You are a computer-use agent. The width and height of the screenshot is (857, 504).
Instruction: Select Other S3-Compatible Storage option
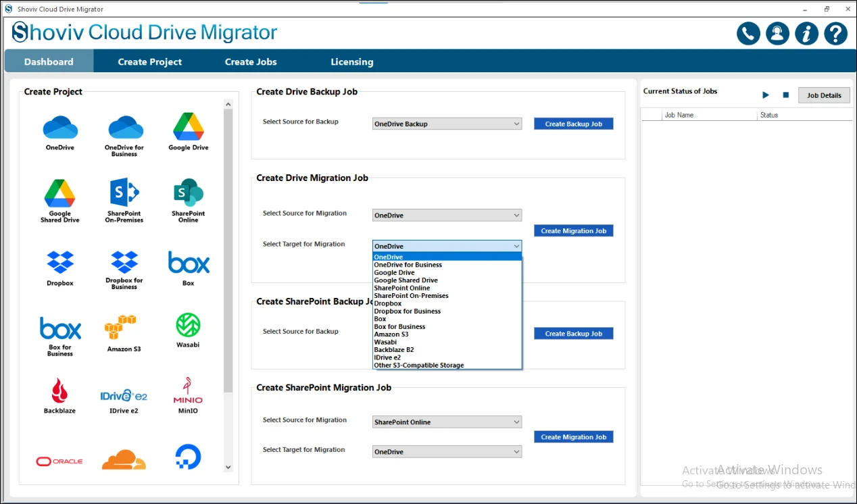click(x=447, y=366)
